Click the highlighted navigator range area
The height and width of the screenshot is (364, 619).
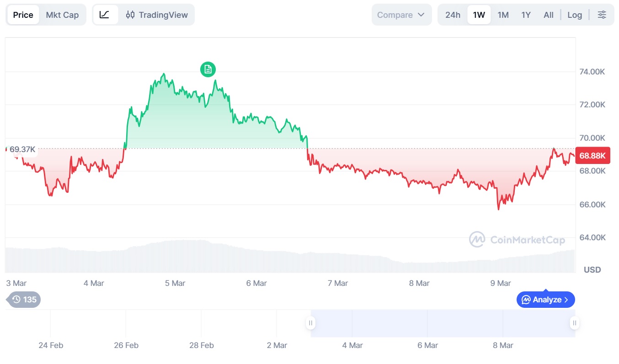443,323
